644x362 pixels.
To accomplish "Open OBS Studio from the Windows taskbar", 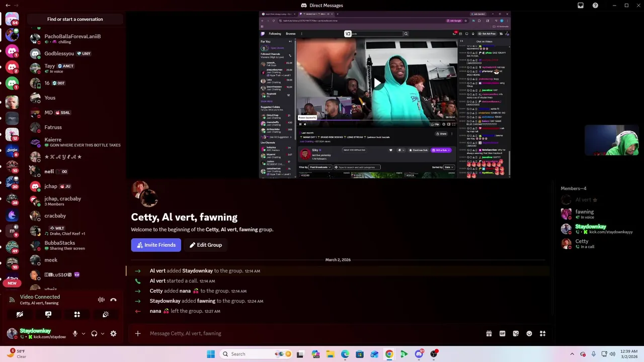I will pyautogui.click(x=434, y=354).
